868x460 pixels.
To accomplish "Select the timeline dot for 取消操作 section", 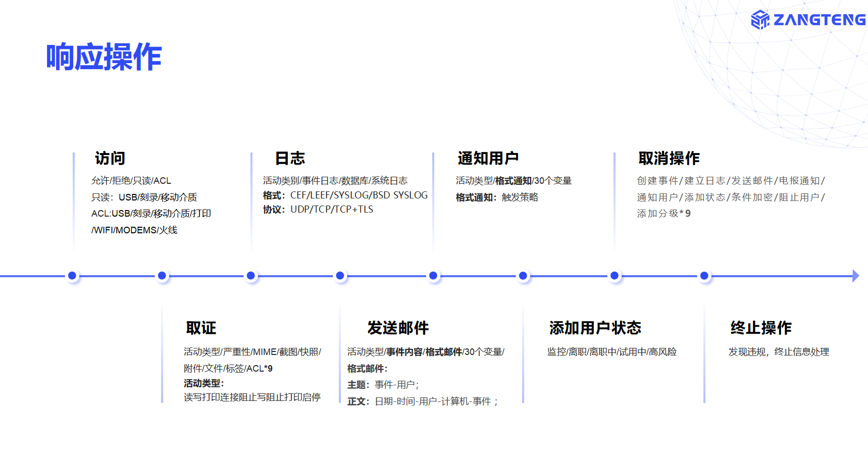I will coord(615,276).
